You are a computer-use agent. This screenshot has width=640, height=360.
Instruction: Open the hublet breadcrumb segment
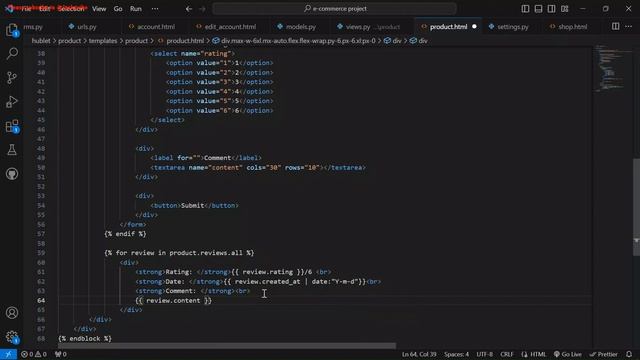[41, 41]
